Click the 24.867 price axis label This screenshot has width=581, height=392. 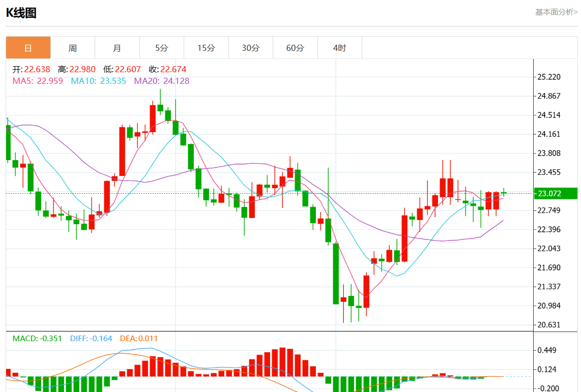click(549, 96)
